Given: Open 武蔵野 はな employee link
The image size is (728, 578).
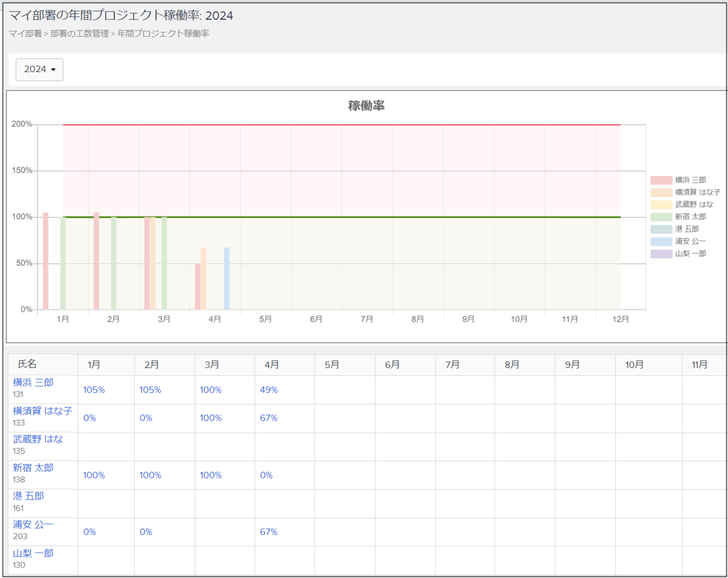Looking at the screenshot, I should pyautogui.click(x=38, y=439).
